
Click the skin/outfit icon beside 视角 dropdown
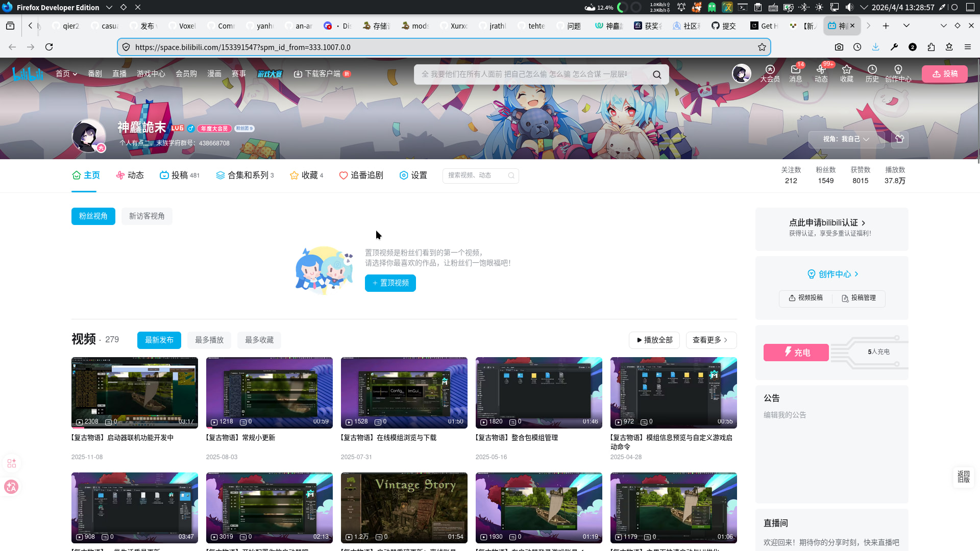tap(899, 139)
